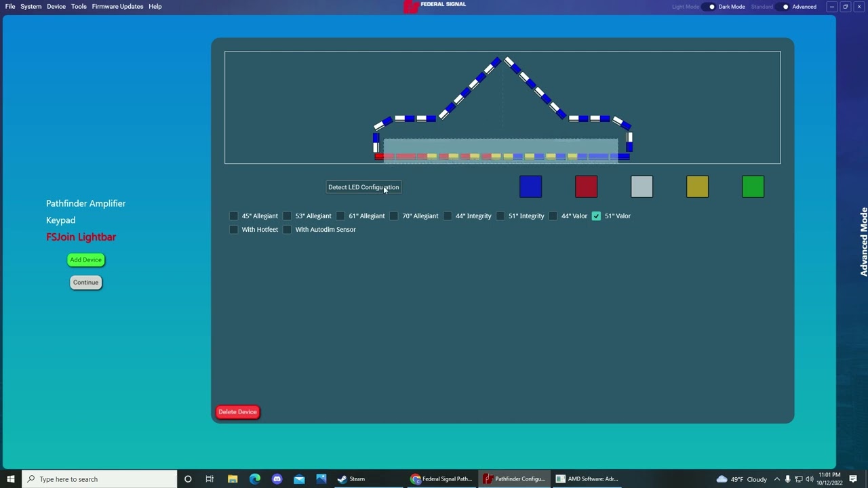Open the Firmware Updates menu
The height and width of the screenshot is (488, 868).
[x=117, y=7]
